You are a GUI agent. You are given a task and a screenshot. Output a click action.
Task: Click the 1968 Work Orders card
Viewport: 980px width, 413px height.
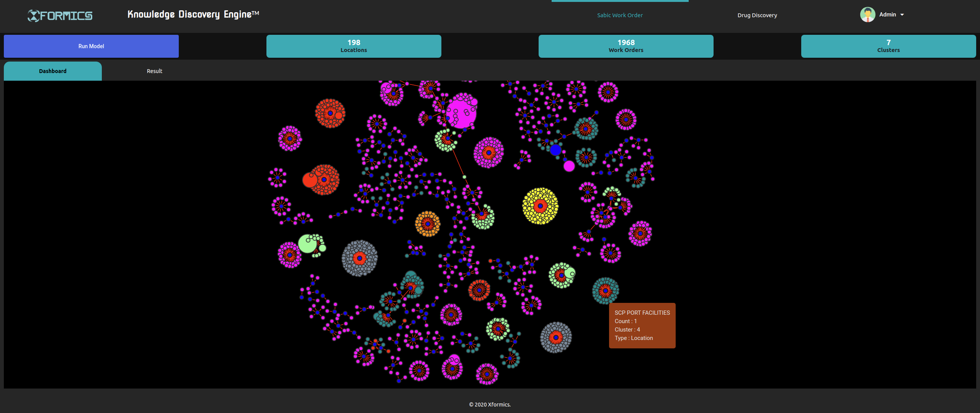[x=626, y=46]
